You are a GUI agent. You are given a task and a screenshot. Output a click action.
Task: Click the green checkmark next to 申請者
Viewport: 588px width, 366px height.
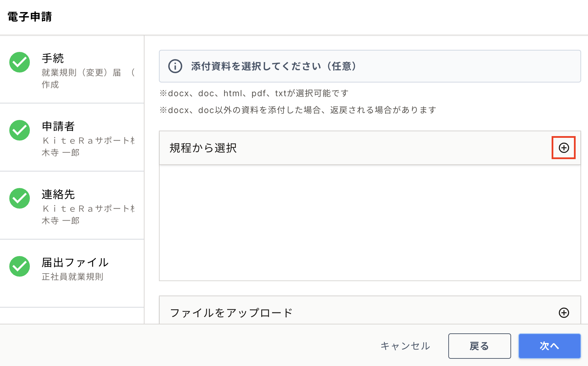coord(20,130)
